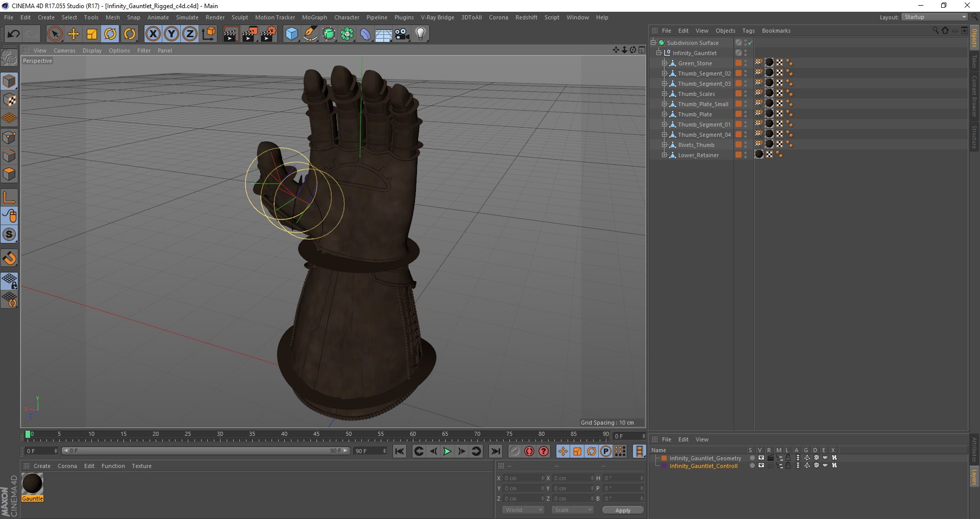
Task: Add a Cube primitive object
Action: tap(291, 34)
